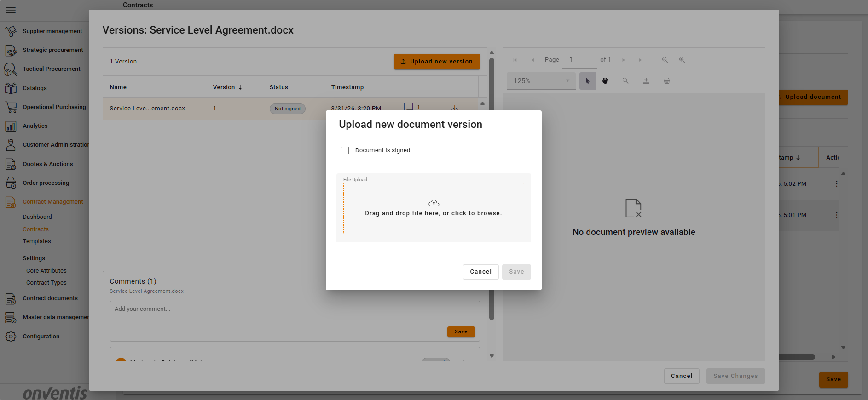Cancel the upload new document dialog
Viewport: 868px width, 400px height.
pyautogui.click(x=480, y=272)
